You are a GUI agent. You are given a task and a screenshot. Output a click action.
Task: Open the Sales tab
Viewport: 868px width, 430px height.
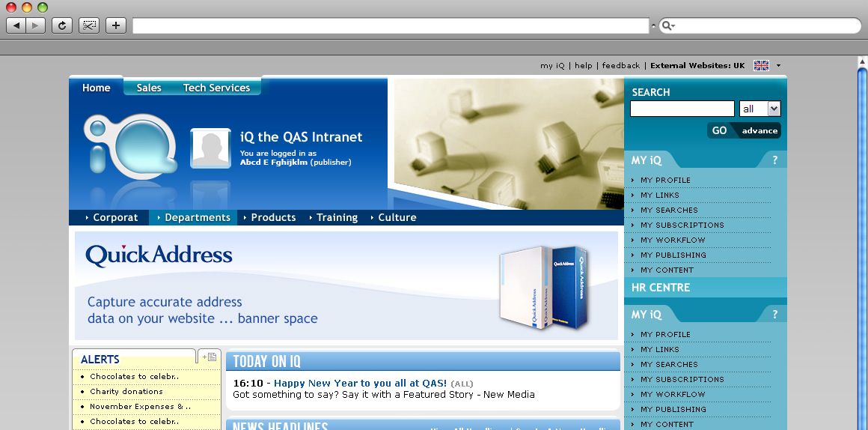tap(149, 88)
